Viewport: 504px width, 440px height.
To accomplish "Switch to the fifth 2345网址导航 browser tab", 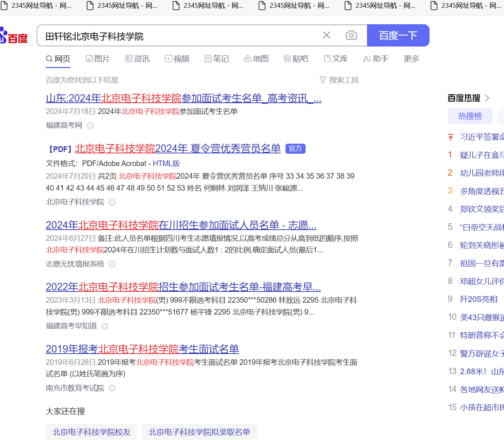I will coord(380,6).
